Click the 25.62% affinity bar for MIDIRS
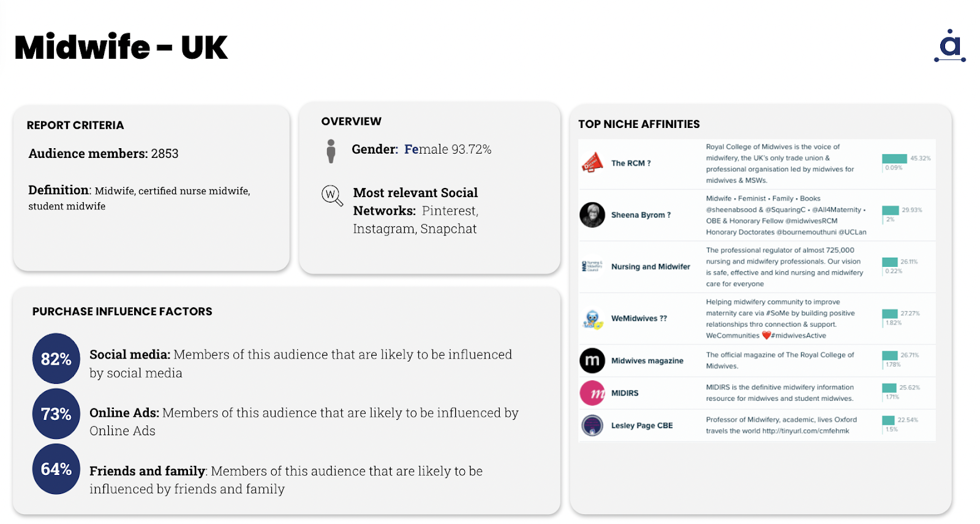Image resolution: width=980 pixels, height=524 pixels. pyautogui.click(x=889, y=388)
